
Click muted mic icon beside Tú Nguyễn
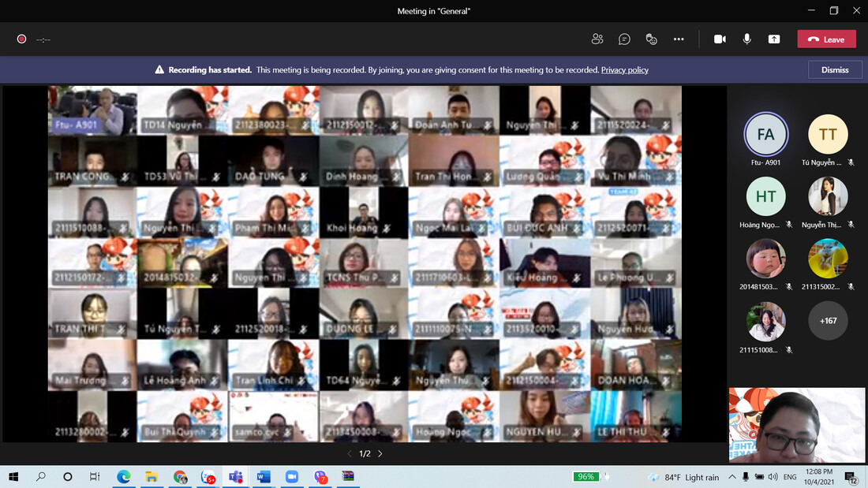click(851, 162)
